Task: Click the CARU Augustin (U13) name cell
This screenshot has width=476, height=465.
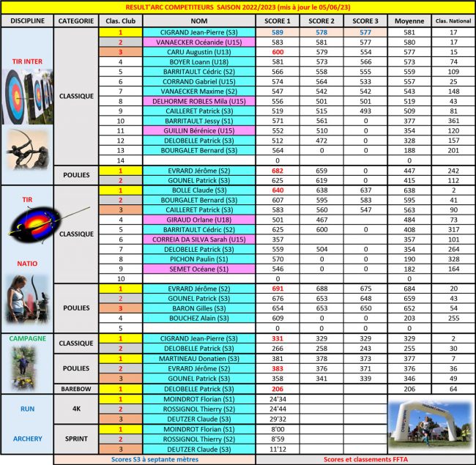Action: pyautogui.click(x=199, y=52)
